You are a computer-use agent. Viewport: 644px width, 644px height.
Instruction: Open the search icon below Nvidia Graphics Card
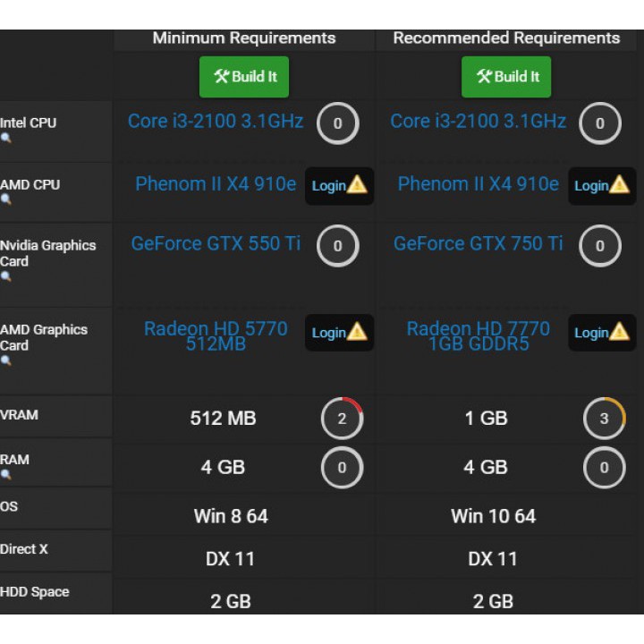tap(5, 277)
